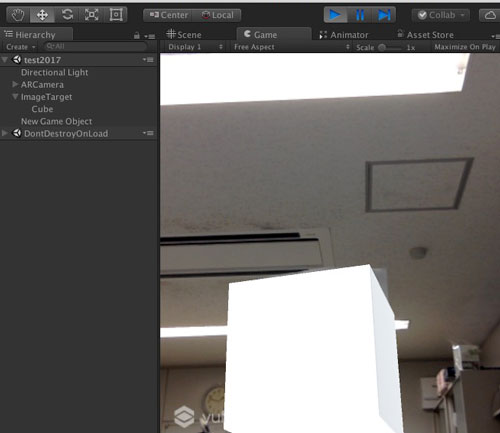Select the Rotate tool
The image size is (500, 433).
[67, 15]
